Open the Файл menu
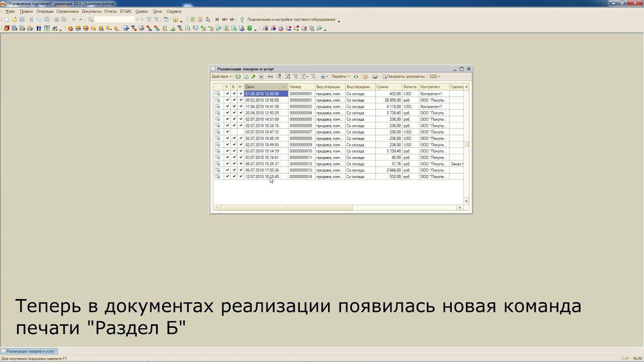This screenshot has width=644, height=362. [10, 11]
